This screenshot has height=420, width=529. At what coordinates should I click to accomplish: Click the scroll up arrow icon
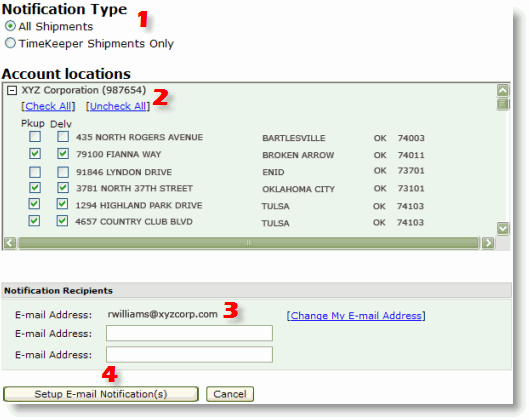[503, 90]
